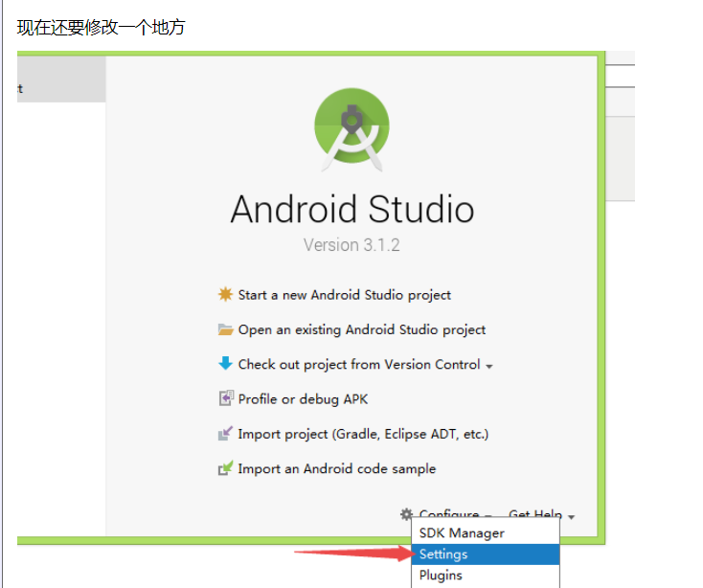Viewport: 703px width, 588px height.
Task: Choose Profile or debug APK
Action: (x=303, y=399)
